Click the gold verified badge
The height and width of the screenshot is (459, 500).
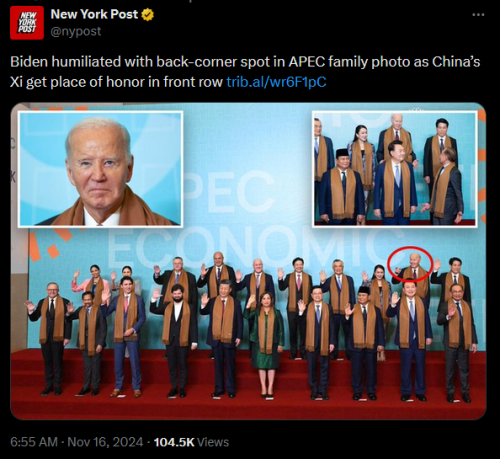point(148,15)
